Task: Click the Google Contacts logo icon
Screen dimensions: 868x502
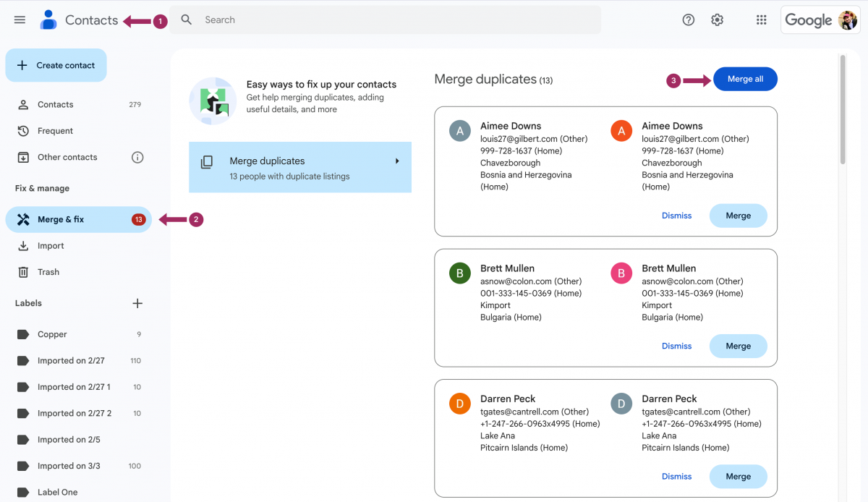Action: coord(48,20)
